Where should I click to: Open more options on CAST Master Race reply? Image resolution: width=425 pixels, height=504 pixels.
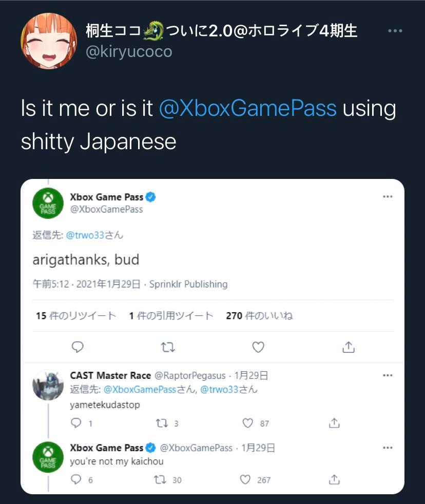(388, 375)
